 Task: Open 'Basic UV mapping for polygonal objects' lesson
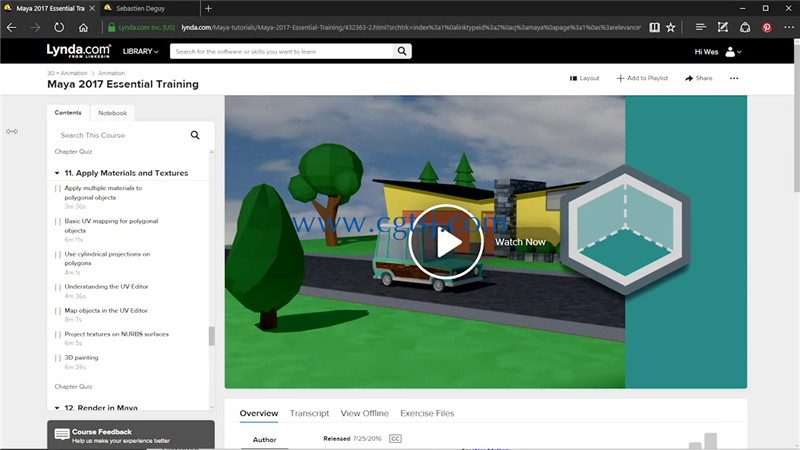pos(111,226)
